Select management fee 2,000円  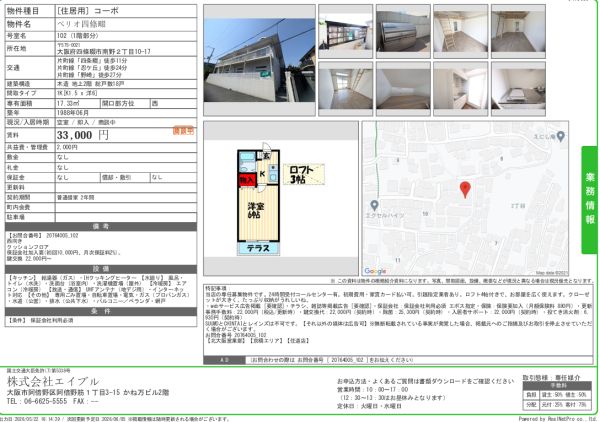click(67, 147)
